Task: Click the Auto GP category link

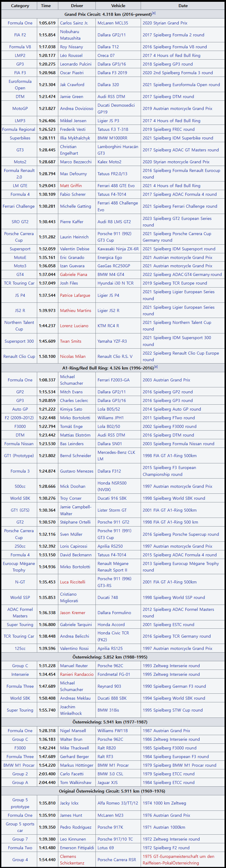Action: (x=20, y=409)
